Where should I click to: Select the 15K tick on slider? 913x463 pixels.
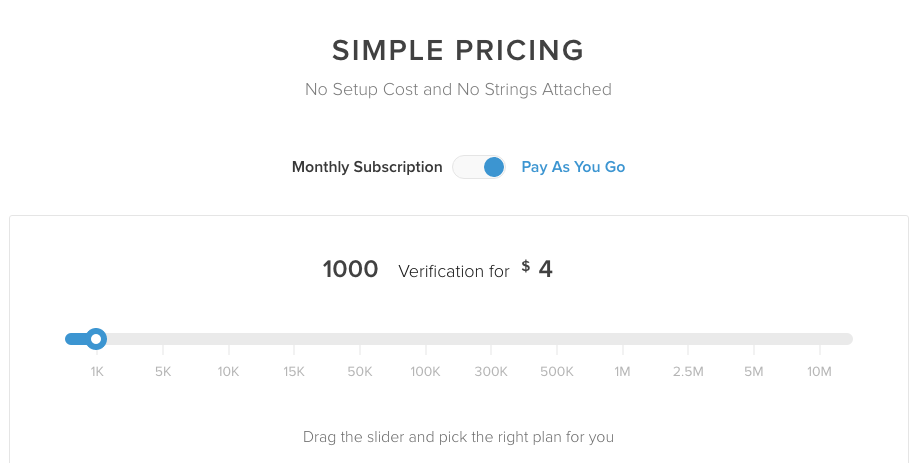[x=294, y=371]
